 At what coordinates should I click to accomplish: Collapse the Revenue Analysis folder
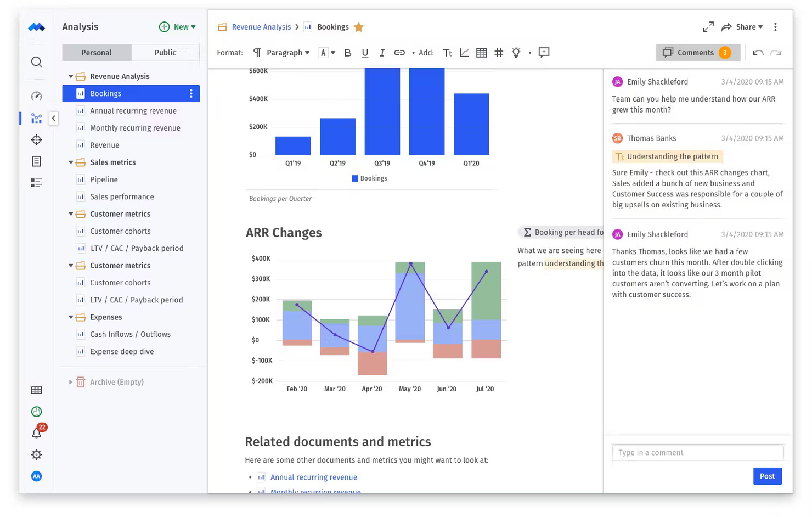tap(70, 76)
